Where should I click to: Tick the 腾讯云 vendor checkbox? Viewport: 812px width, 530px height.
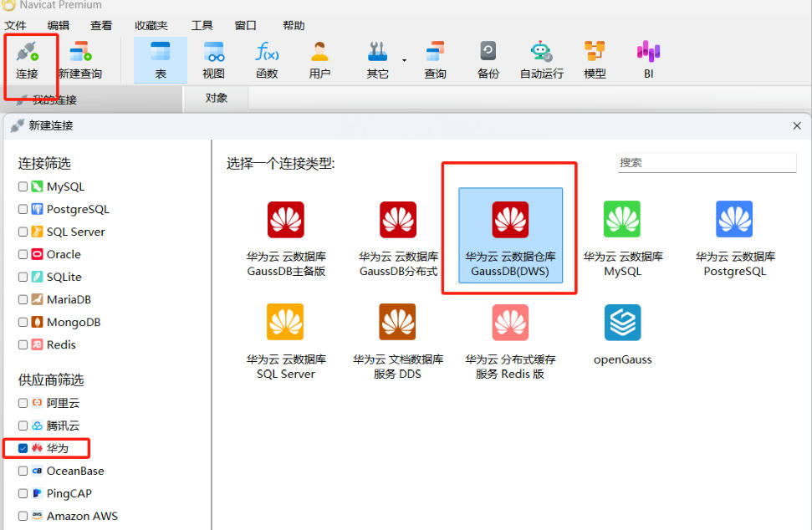coord(23,426)
